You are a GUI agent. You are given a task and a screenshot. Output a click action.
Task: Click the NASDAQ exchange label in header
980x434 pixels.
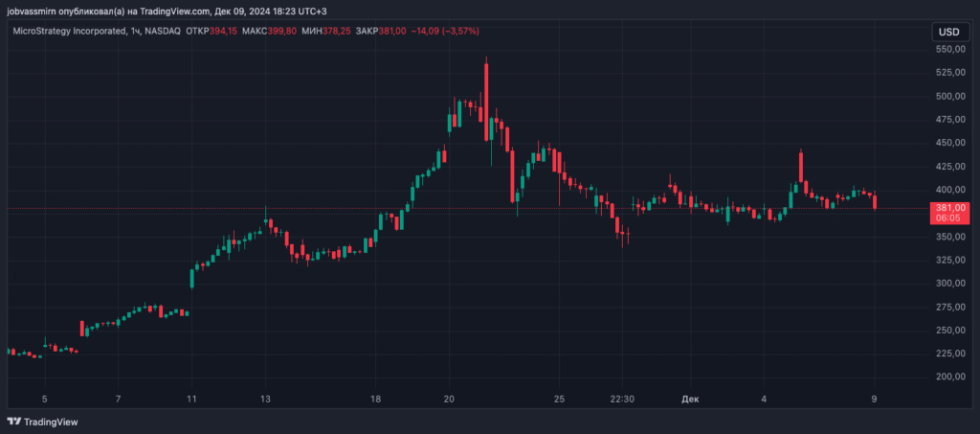click(162, 32)
